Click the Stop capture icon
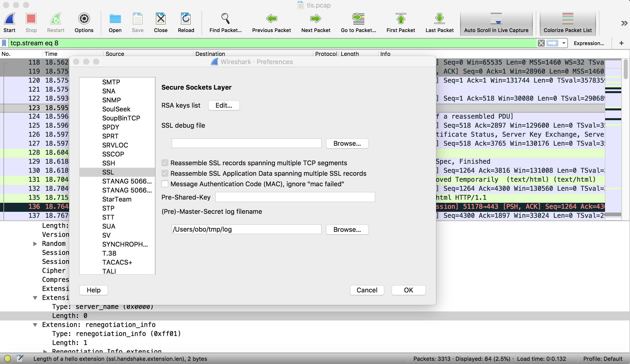Viewport: 630px width, 364px height. click(x=31, y=19)
